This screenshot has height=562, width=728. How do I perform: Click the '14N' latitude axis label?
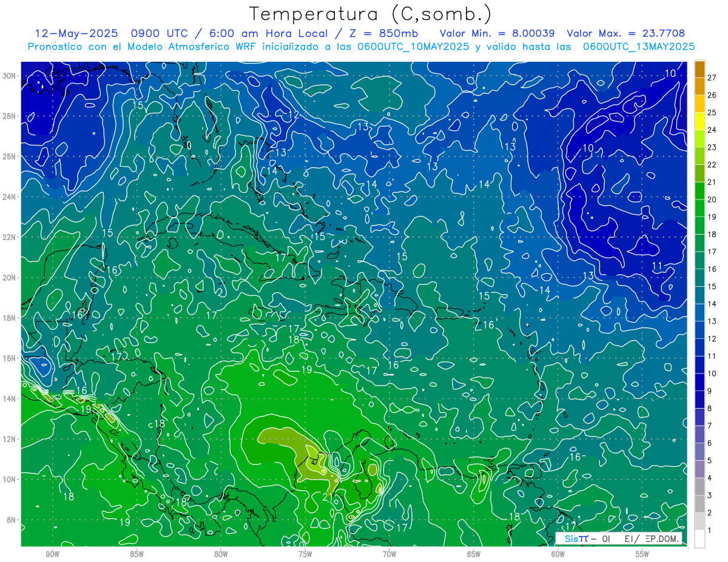point(9,398)
